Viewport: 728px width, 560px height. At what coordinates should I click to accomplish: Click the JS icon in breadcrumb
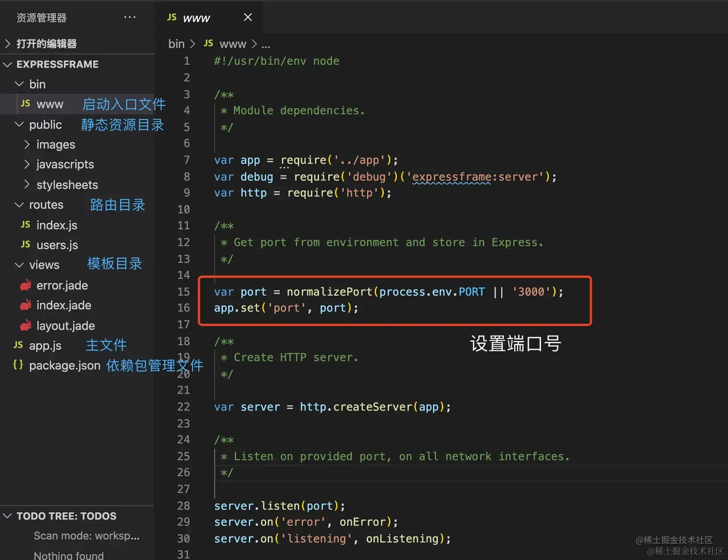[208, 43]
